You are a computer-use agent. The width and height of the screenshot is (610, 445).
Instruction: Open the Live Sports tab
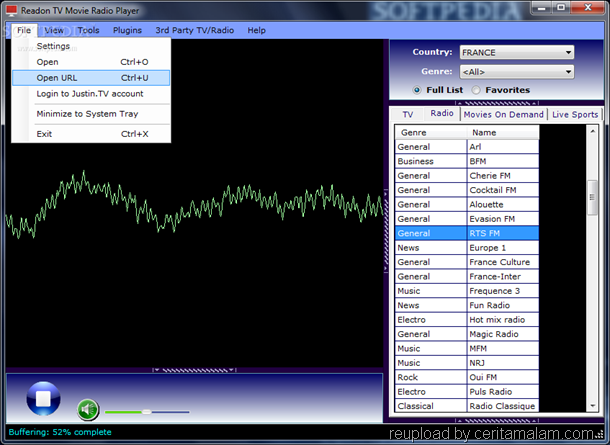(x=574, y=114)
